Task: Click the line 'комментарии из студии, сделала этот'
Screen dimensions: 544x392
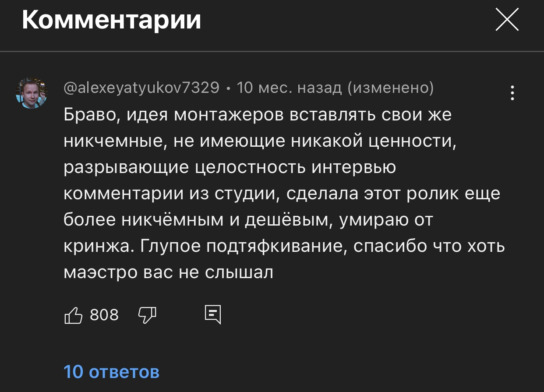Action: [x=282, y=194]
